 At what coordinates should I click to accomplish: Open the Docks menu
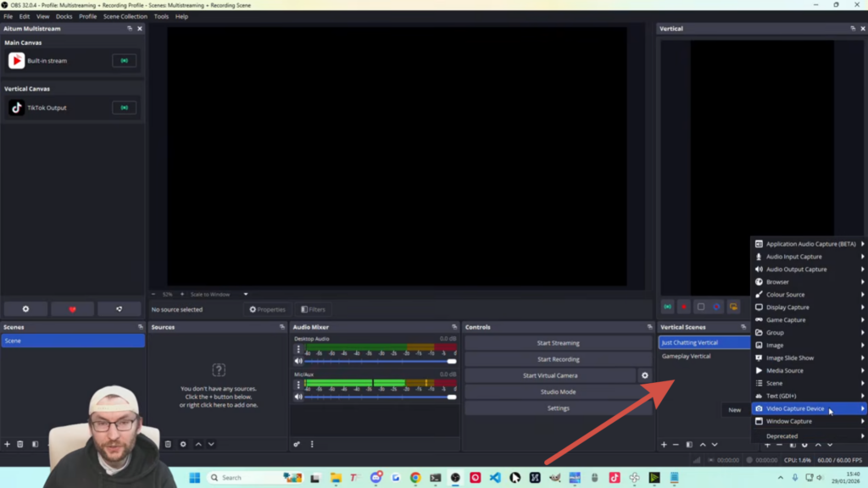[x=64, y=17]
